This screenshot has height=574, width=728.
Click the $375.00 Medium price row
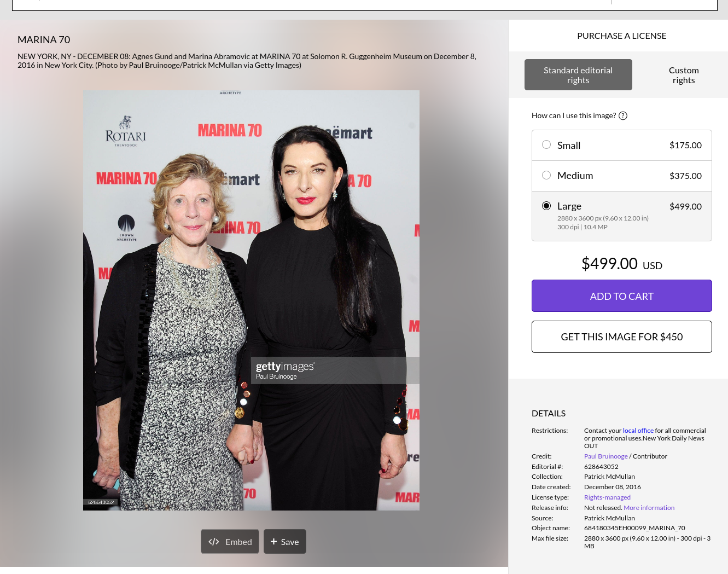(622, 176)
